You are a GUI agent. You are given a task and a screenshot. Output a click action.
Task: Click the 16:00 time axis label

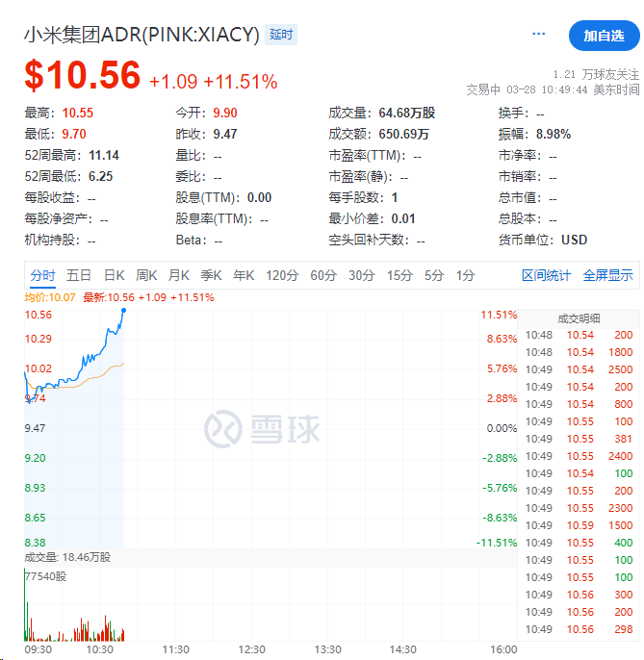click(503, 649)
